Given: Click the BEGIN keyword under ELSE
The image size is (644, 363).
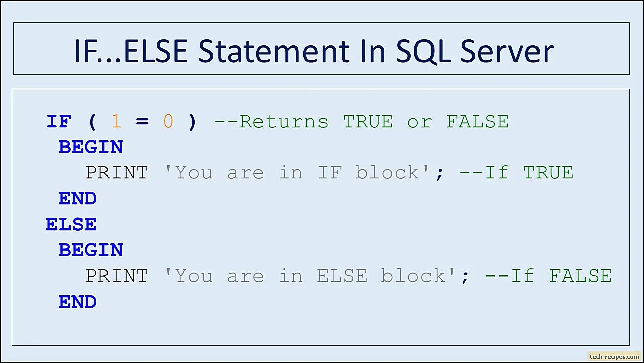Looking at the screenshot, I should [90, 250].
